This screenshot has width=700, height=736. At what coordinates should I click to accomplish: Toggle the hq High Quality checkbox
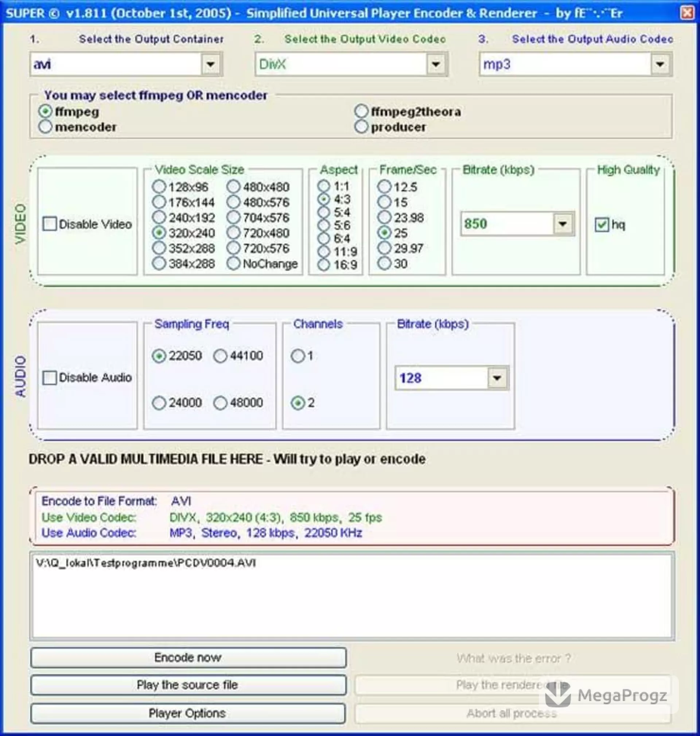[x=602, y=224]
